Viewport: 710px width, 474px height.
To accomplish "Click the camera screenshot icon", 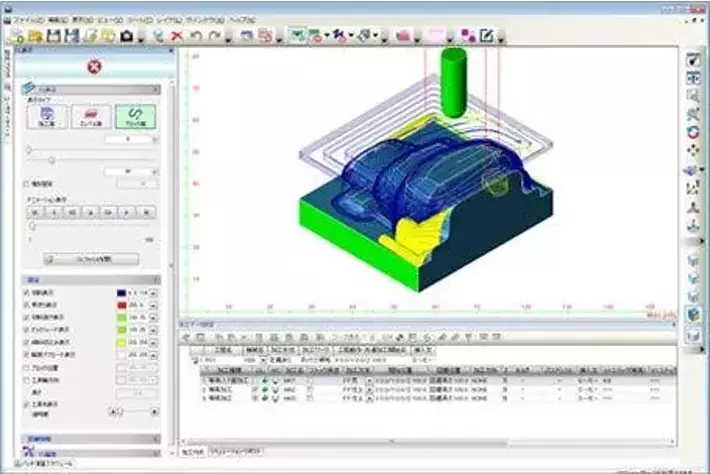I will pyautogui.click(x=127, y=36).
